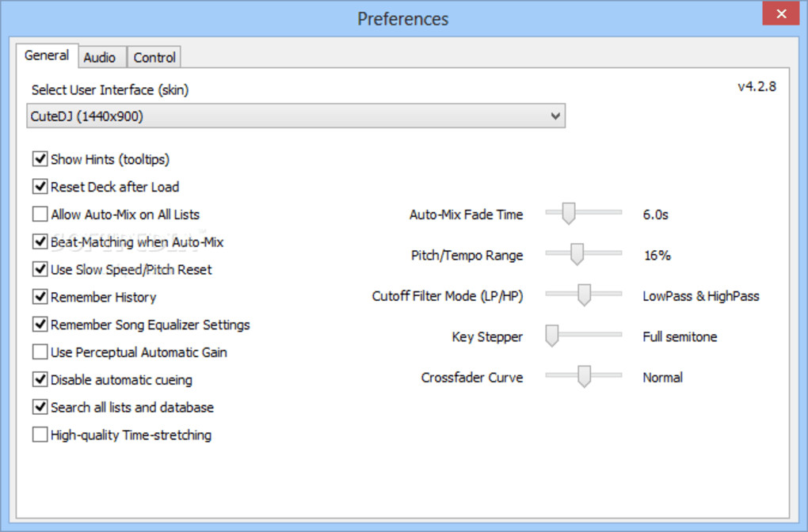Toggle Beat-Matching when Auto-Mix checkbox
This screenshot has width=808, height=532.
(40, 242)
